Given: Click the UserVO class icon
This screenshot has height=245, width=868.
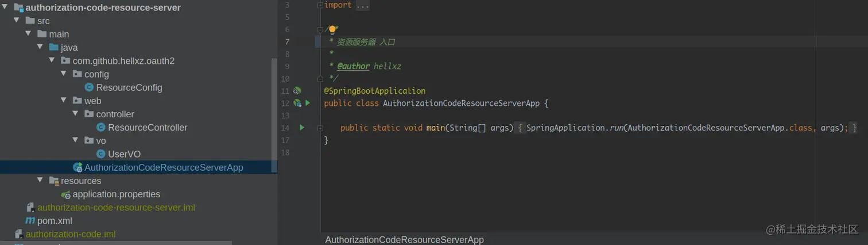Looking at the screenshot, I should point(101,154).
